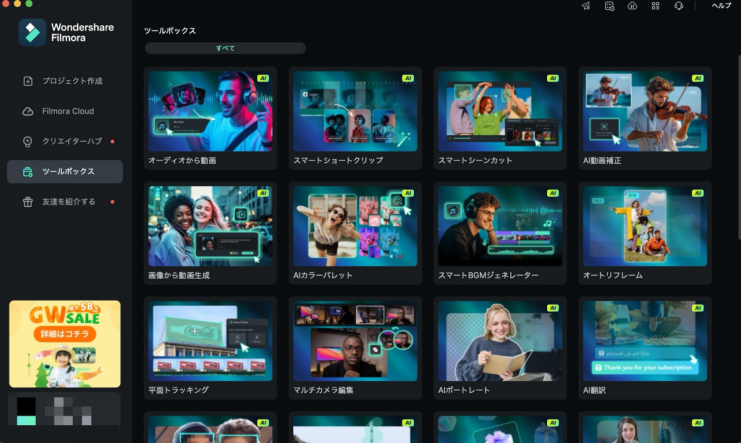
Task: Click the red notification dot beside 友達を紹介する
Action: (x=112, y=202)
